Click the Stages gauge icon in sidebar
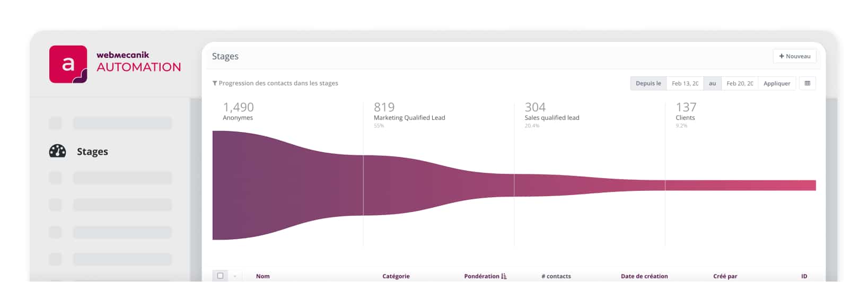This screenshot has height=282, width=868. pos(57,151)
